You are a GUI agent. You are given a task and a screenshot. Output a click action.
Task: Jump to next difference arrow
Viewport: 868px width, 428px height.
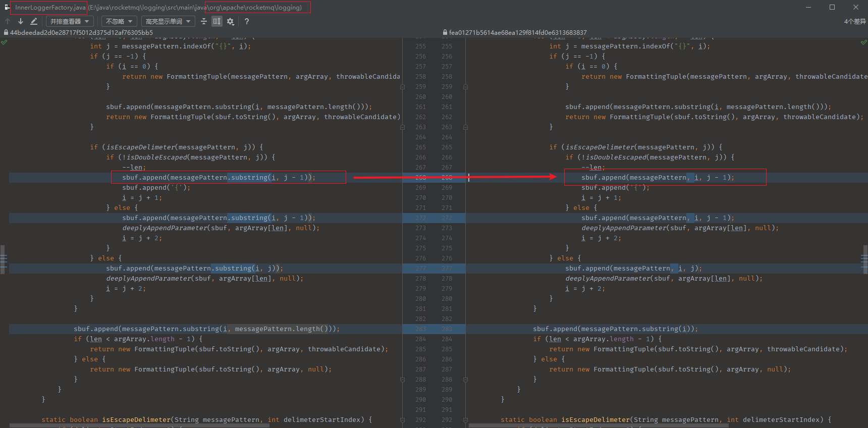(20, 21)
